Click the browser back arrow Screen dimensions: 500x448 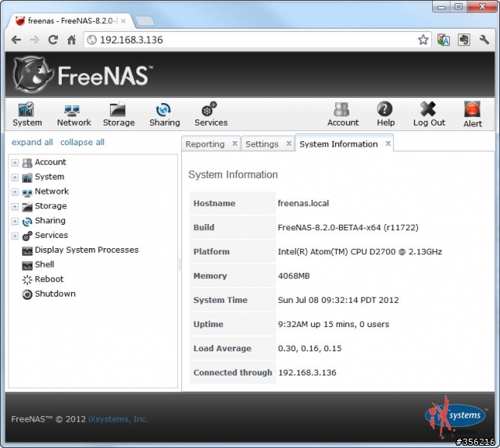tap(16, 40)
